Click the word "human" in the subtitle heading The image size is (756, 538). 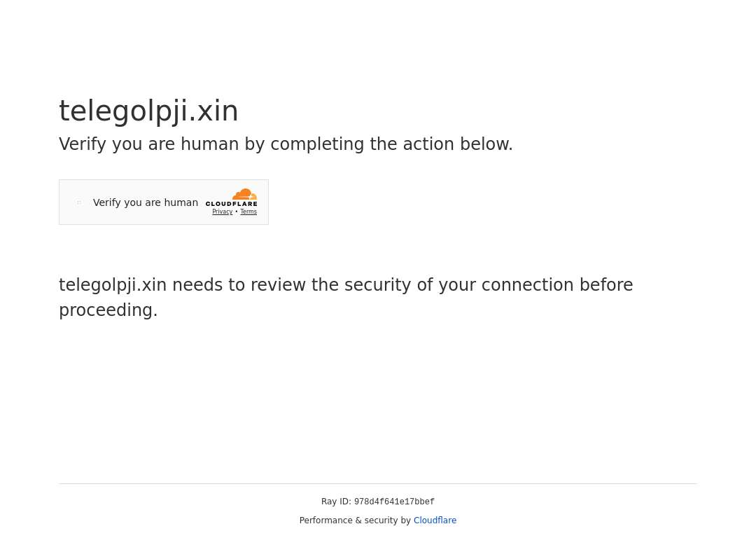point(210,144)
